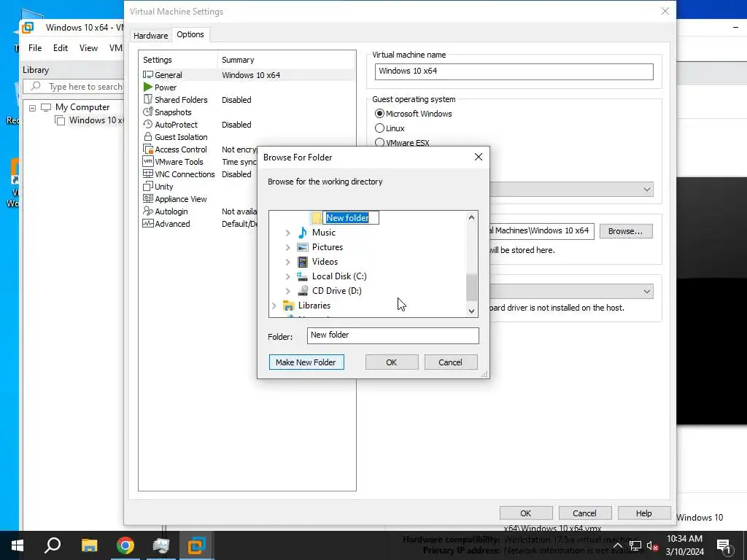Click the Pictures folder icon in tree
Screen dimensions: 747x560
coord(303,247)
